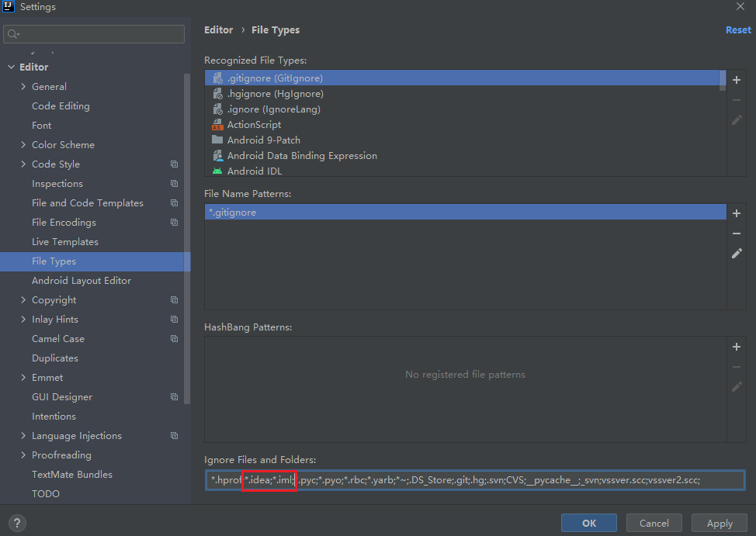
Task: Select ActionScript in file types list
Action: pyautogui.click(x=465, y=124)
